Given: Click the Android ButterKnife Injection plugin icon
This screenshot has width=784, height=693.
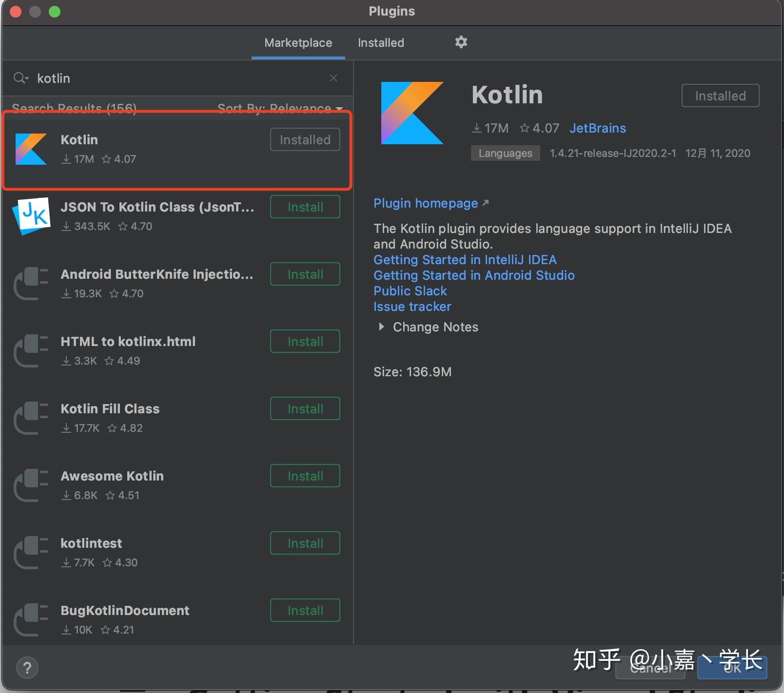Looking at the screenshot, I should coord(31,283).
